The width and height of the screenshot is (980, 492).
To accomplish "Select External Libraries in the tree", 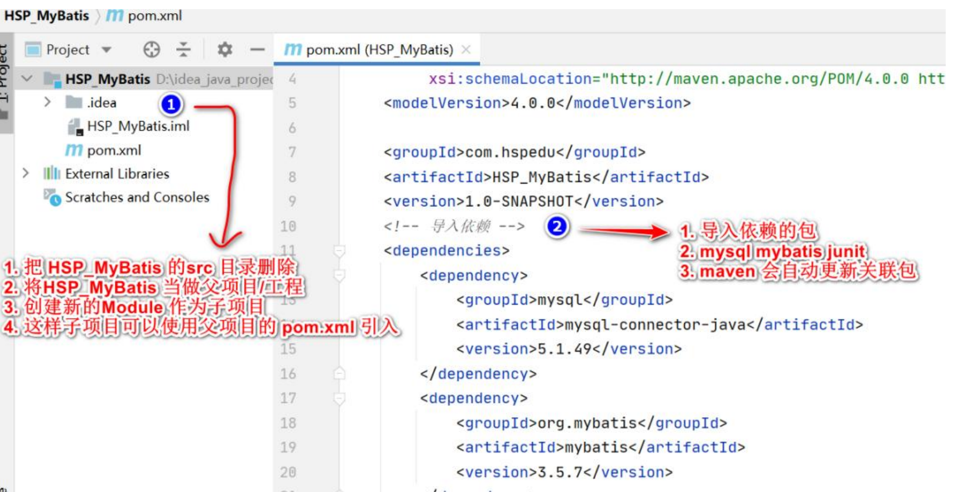I will (117, 174).
